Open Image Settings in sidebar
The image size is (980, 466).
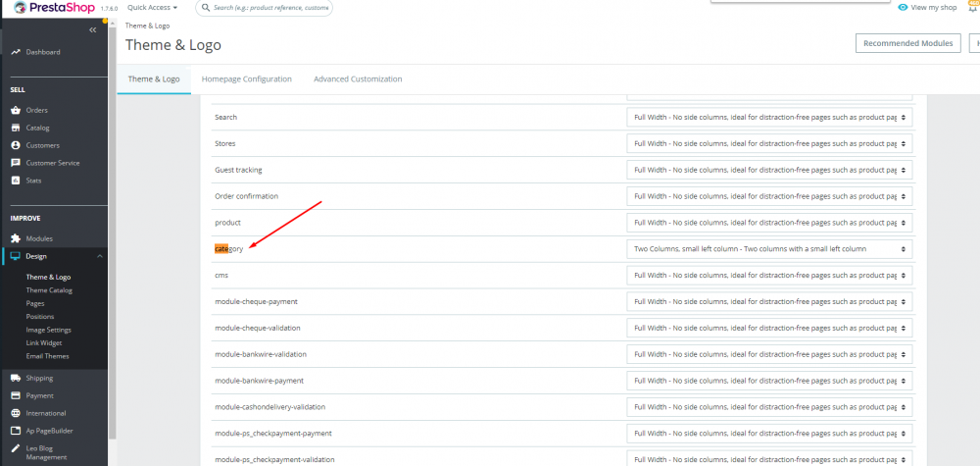[x=49, y=330]
